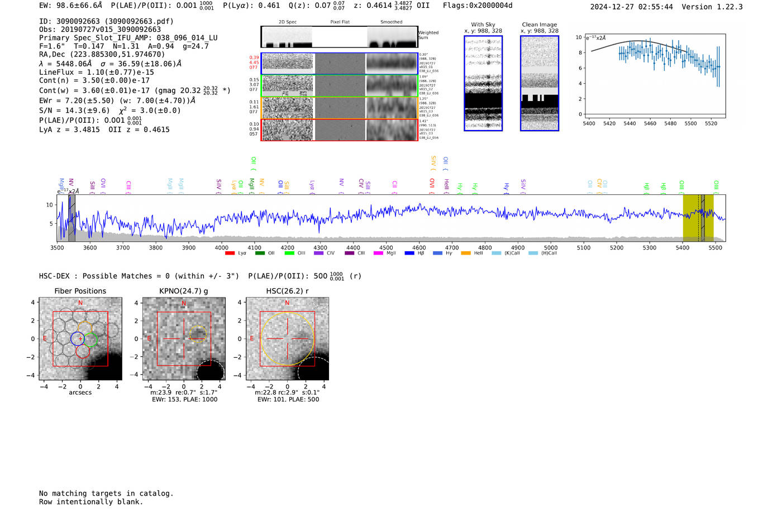Click the purple CIV legend swatch

click(x=319, y=253)
